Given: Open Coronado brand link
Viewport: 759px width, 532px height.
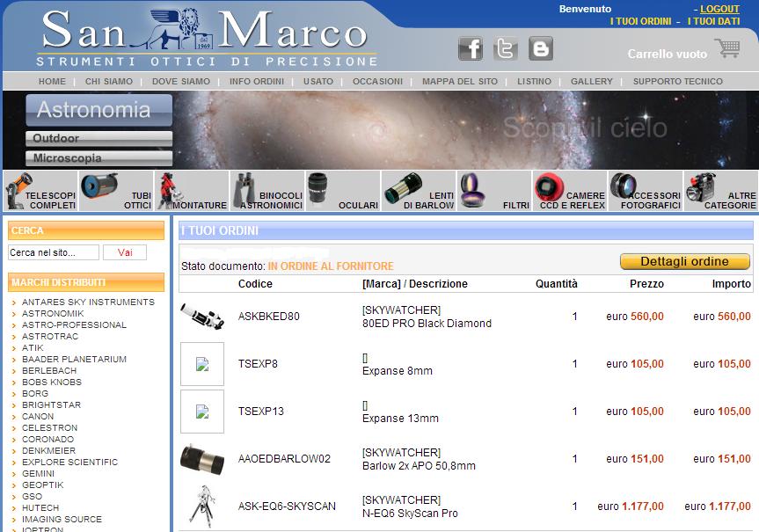Looking at the screenshot, I should [x=47, y=439].
